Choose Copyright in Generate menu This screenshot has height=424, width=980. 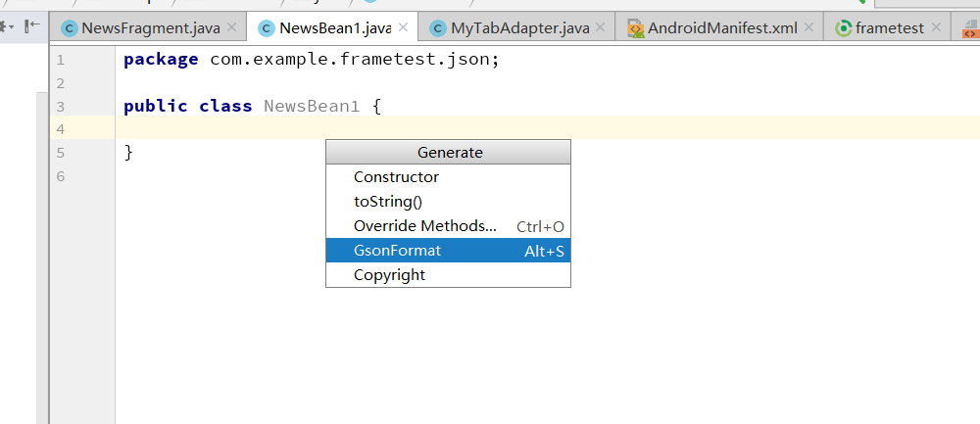click(448, 275)
